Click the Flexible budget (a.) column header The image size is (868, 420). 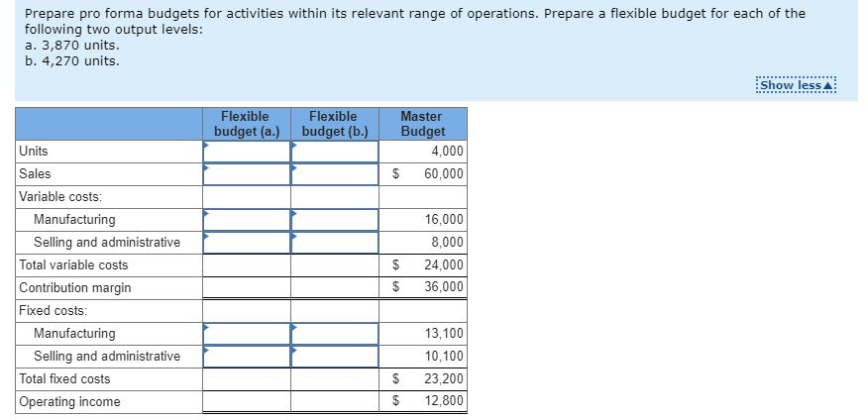[247, 124]
